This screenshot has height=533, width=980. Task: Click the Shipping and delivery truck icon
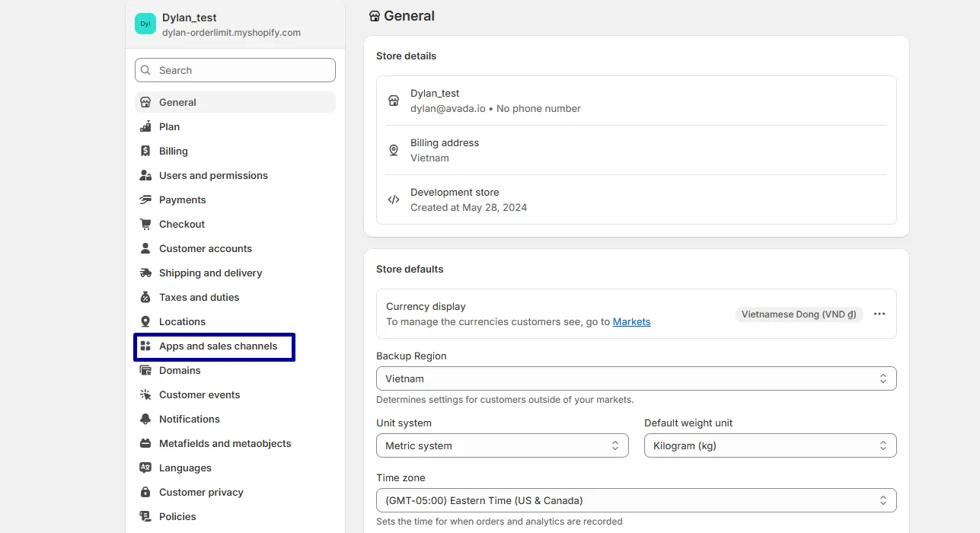click(x=145, y=273)
